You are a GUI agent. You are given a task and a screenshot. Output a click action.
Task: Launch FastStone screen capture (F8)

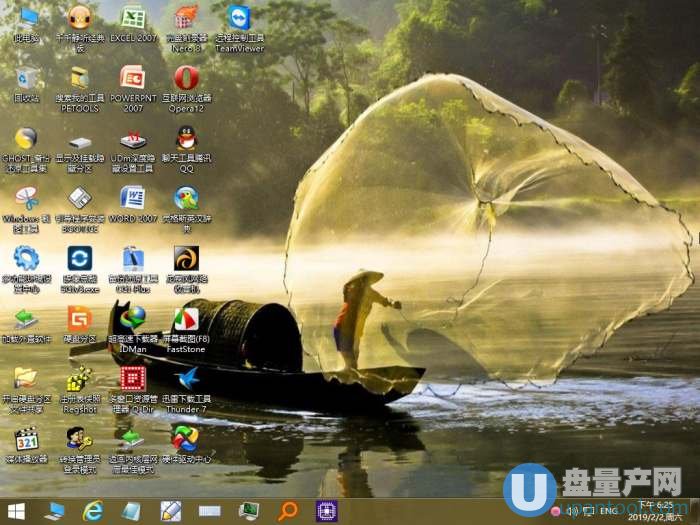tap(187, 329)
